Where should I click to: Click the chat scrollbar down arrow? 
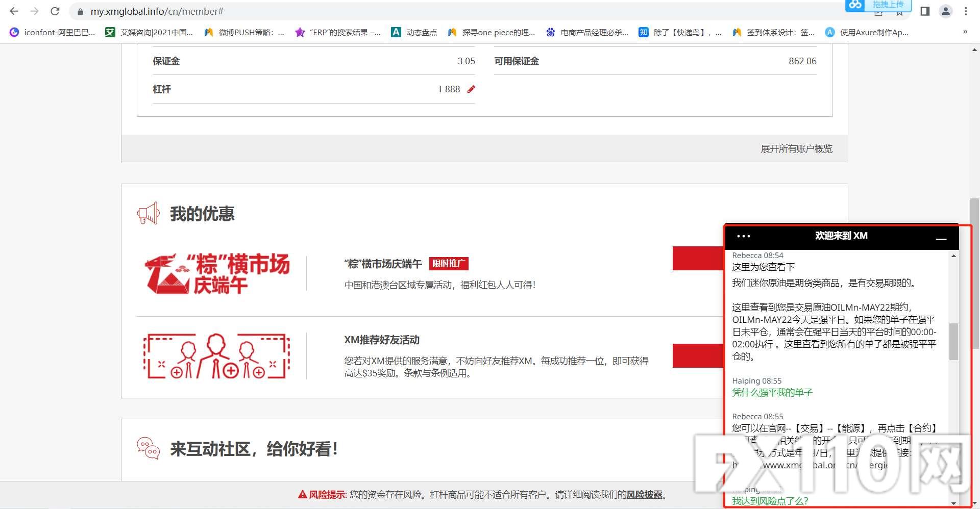click(x=953, y=503)
